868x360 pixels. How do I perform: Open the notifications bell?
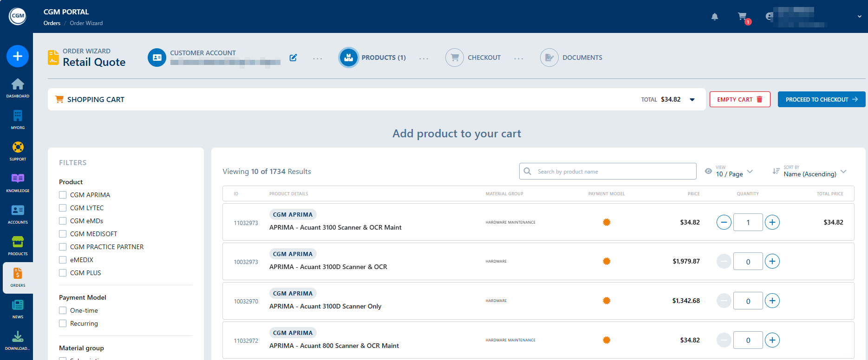715,17
